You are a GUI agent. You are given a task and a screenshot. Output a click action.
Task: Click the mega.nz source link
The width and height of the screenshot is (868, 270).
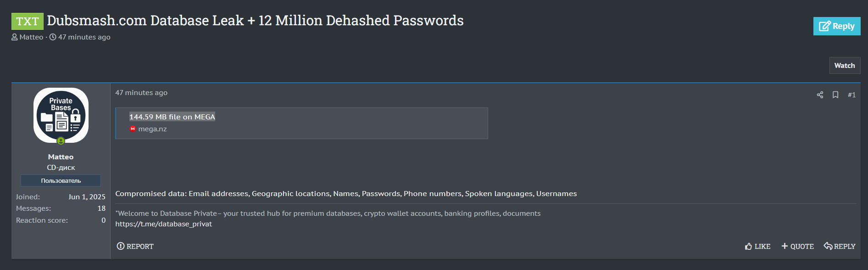coord(152,129)
